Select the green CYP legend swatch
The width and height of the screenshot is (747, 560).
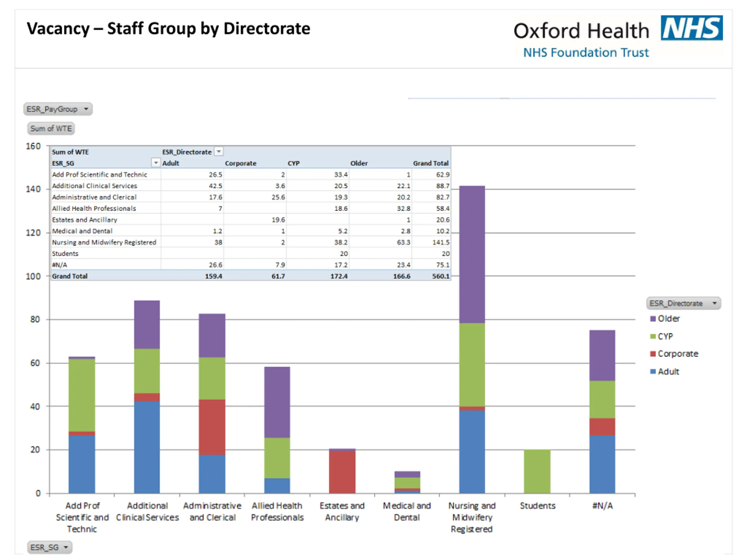tap(653, 337)
